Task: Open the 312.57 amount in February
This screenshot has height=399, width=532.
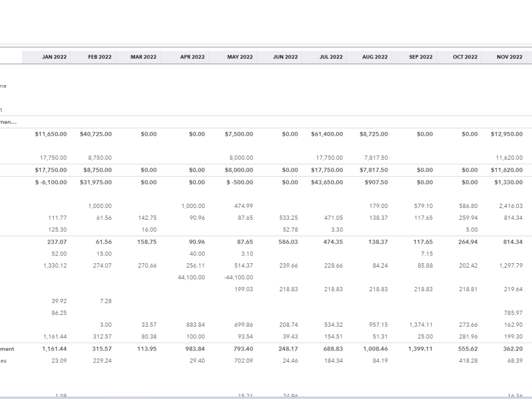Action: (x=102, y=337)
